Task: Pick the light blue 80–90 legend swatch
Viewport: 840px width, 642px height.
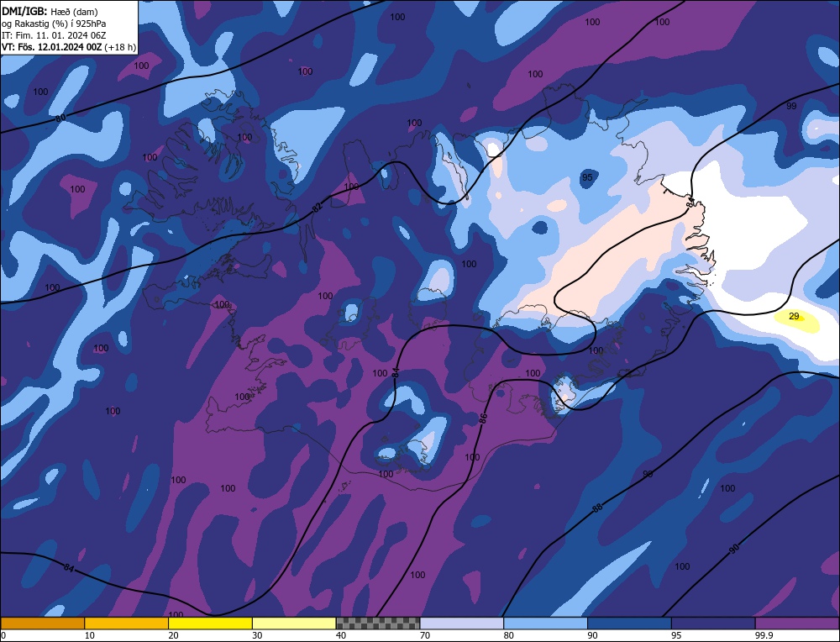Action: coord(545,624)
